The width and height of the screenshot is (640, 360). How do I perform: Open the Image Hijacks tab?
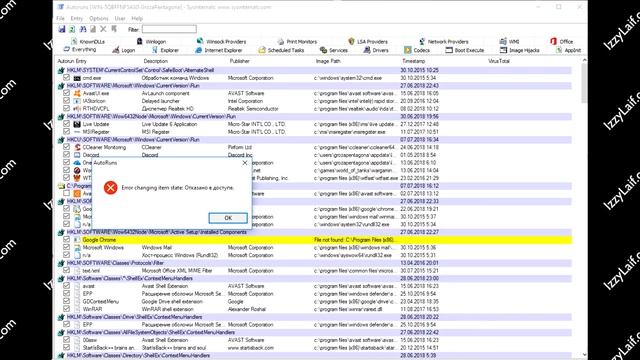point(520,50)
